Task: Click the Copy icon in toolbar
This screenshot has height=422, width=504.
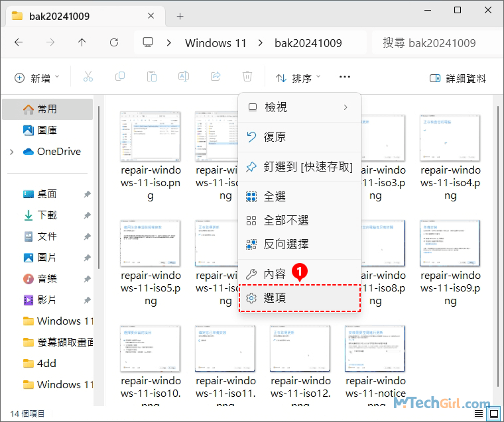Action: tap(120, 78)
